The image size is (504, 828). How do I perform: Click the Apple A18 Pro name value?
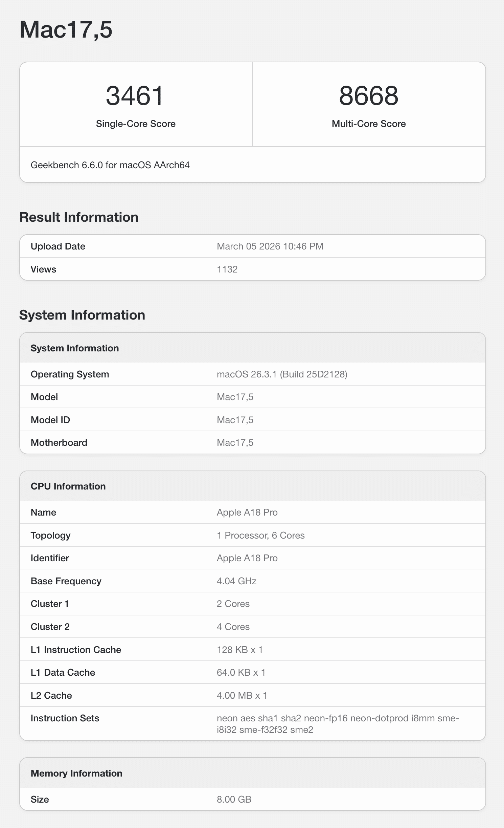[x=247, y=513]
